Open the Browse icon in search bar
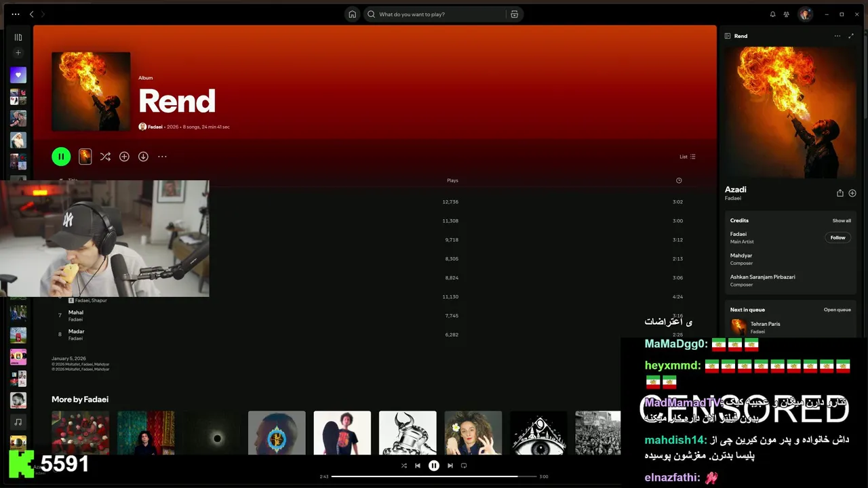 coord(515,14)
